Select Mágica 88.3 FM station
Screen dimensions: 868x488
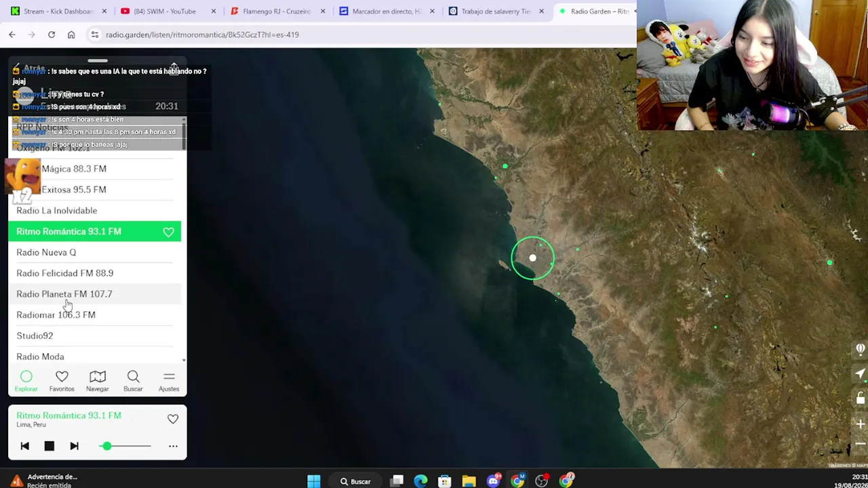coord(95,169)
